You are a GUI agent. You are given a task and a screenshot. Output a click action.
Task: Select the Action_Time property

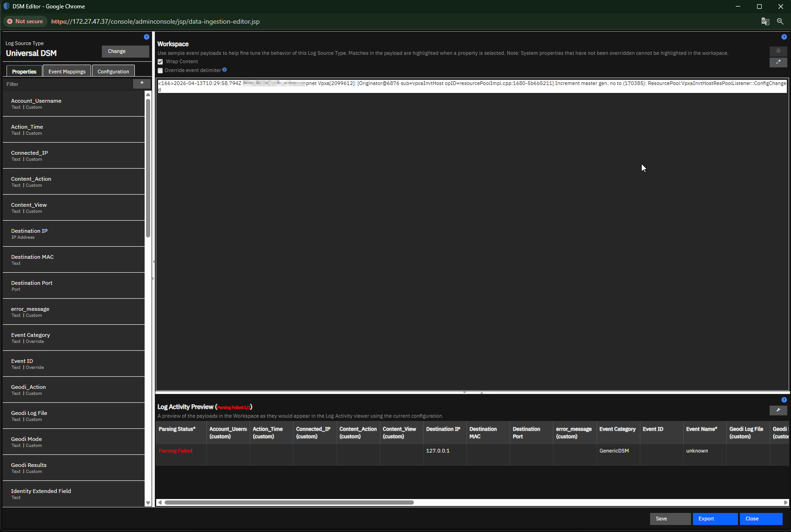coord(74,130)
